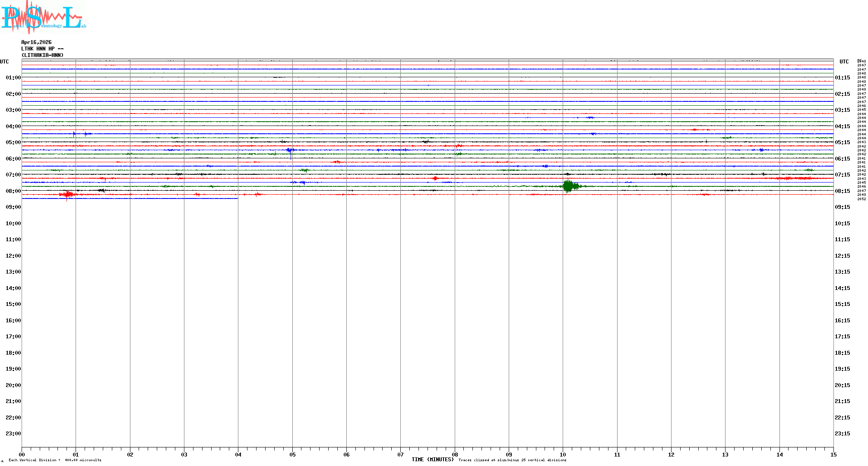Click minute marker 04 on bottom axis

[238, 454]
